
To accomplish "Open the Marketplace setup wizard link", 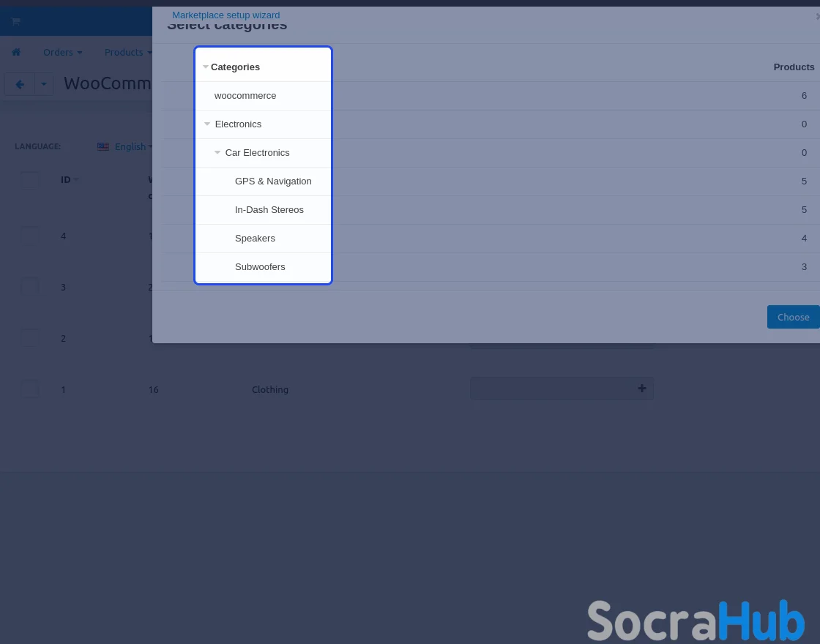I will tap(226, 15).
